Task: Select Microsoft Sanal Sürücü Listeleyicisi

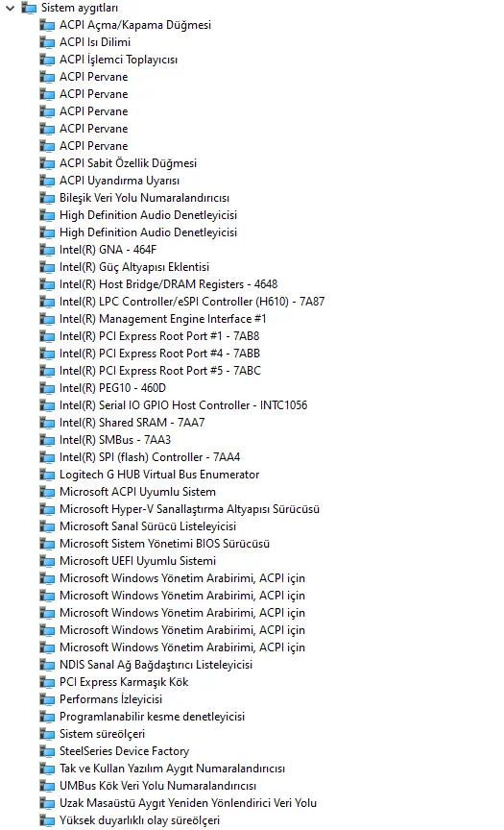Action: (x=148, y=526)
